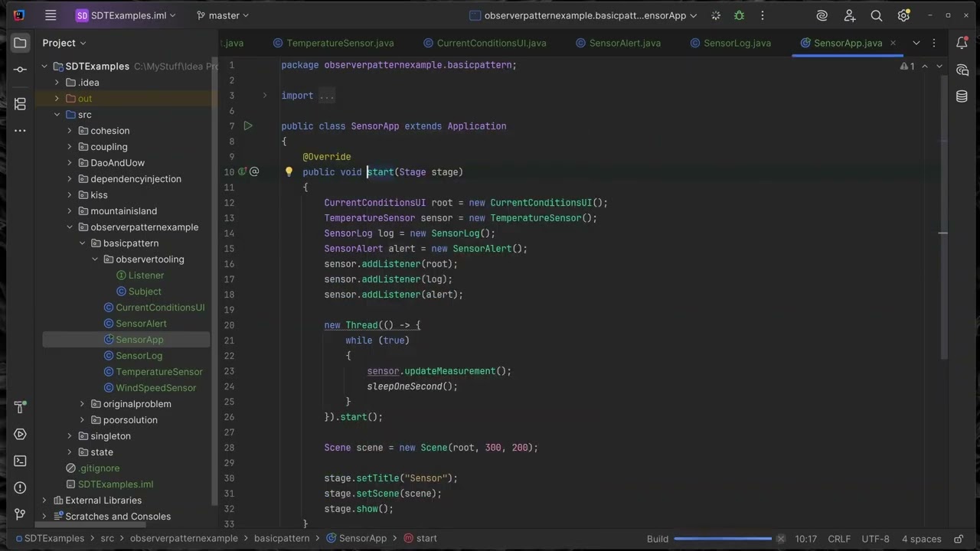The height and width of the screenshot is (551, 980).
Task: Open UTF-8 encoding selector
Action: click(876, 539)
